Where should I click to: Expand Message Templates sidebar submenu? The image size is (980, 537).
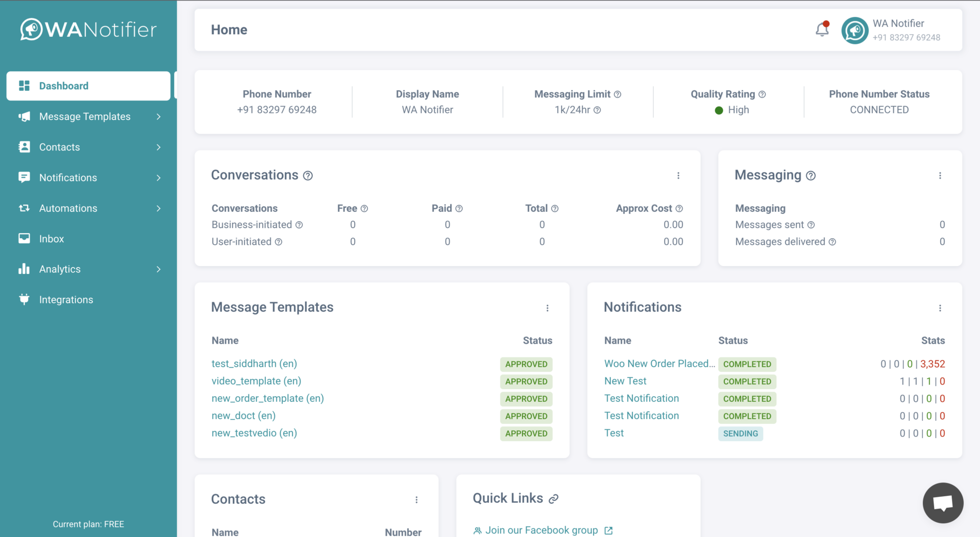coord(158,117)
